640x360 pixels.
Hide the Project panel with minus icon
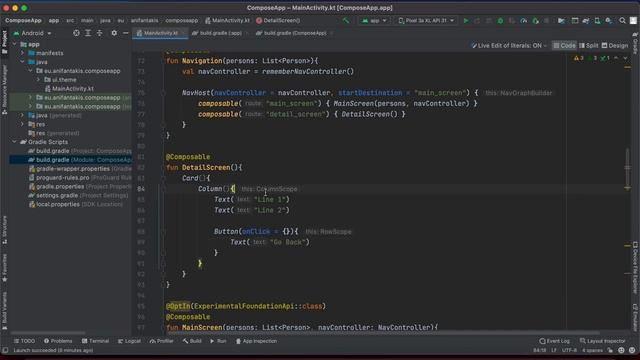click(x=125, y=33)
